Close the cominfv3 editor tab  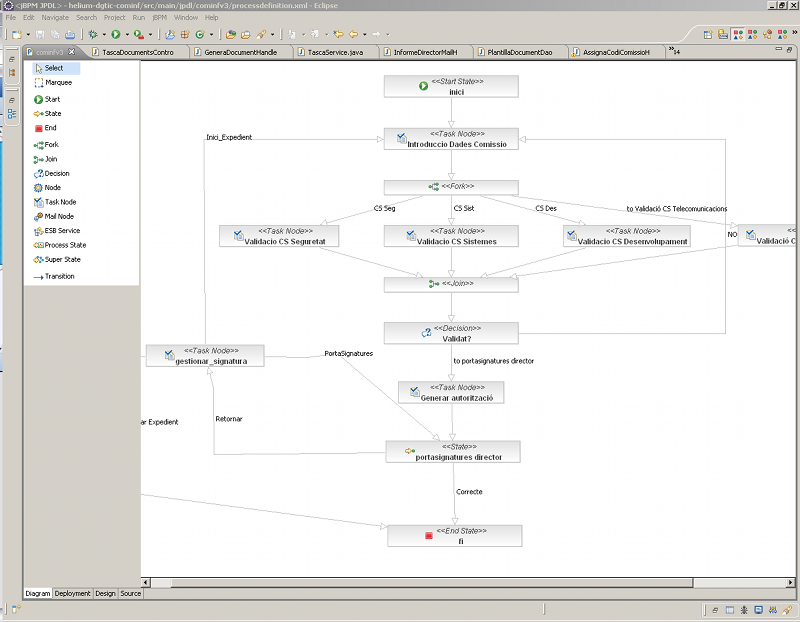tap(72, 51)
